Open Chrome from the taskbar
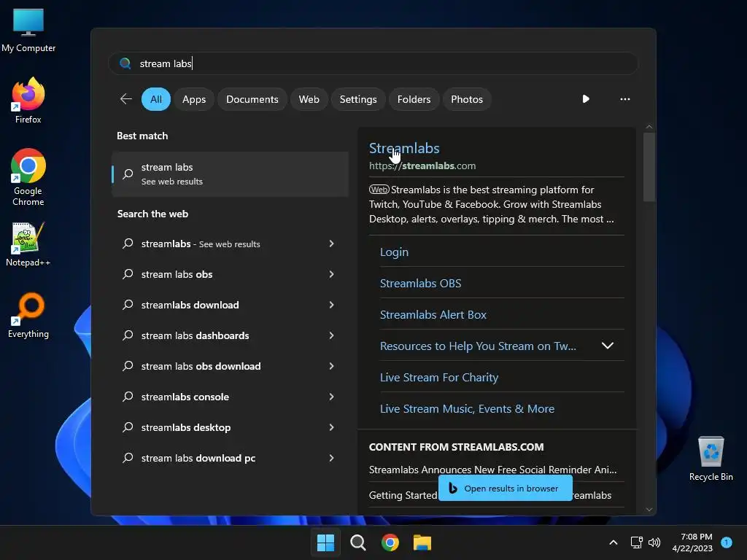747x560 pixels. (x=390, y=542)
